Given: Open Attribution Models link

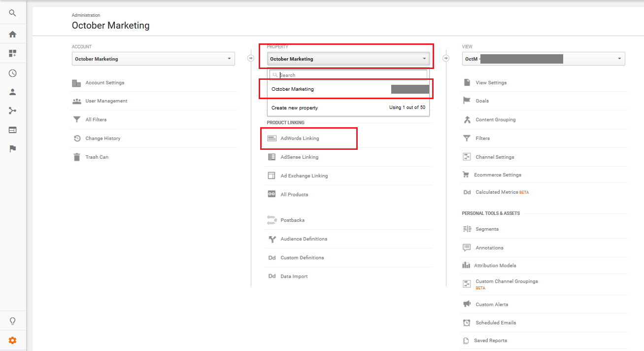Looking at the screenshot, I should click(495, 266).
